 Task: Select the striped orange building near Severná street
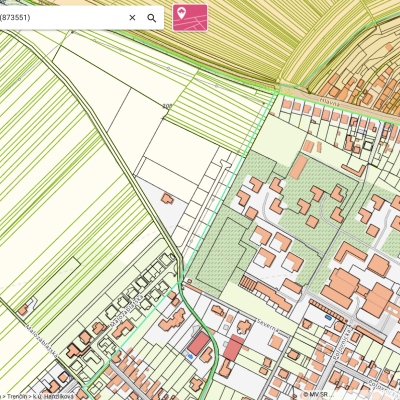(247, 283)
